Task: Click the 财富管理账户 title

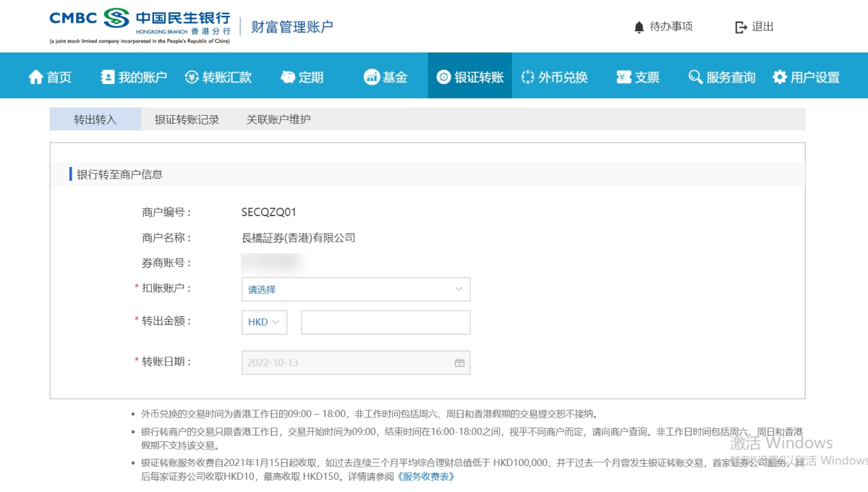Action: click(292, 27)
